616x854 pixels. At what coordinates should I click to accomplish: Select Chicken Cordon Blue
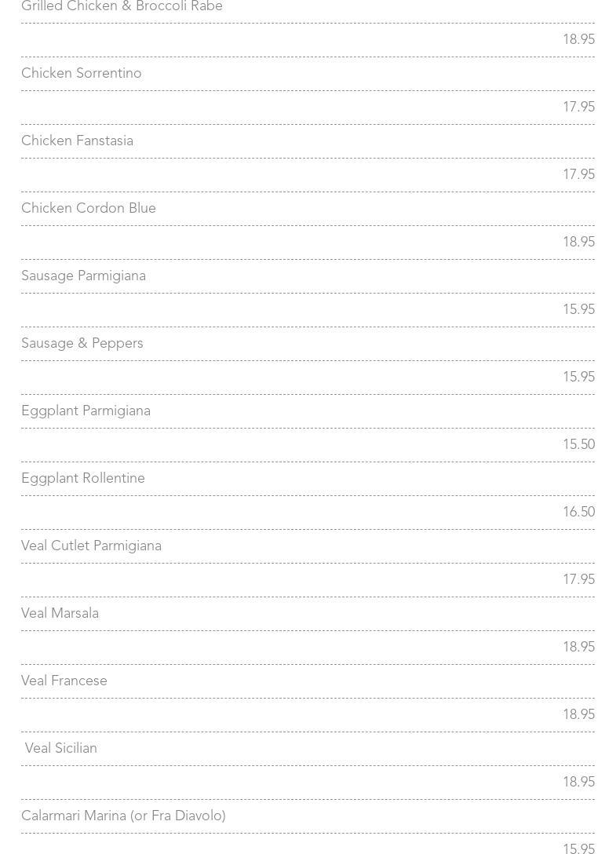(89, 209)
